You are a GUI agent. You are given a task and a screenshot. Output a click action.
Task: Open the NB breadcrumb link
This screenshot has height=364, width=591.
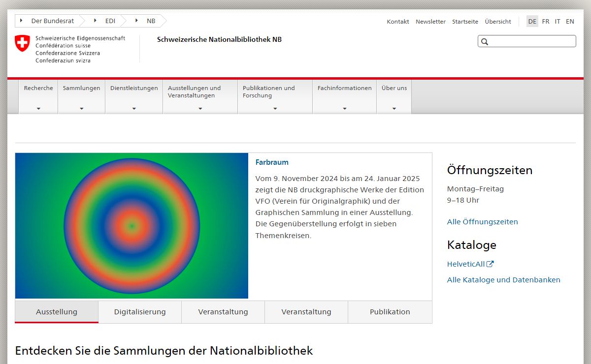pyautogui.click(x=151, y=21)
